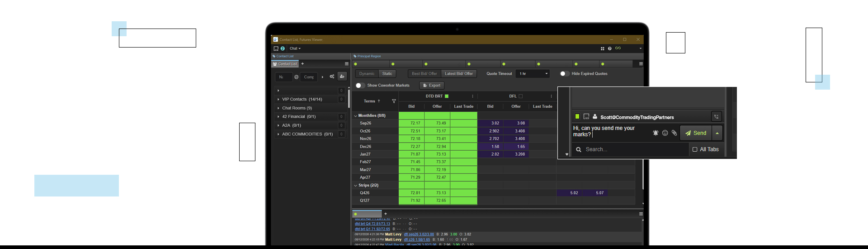Open dfl sep26 3.02/3.08 link
Viewport: 868px width, 249px height.
coord(419,235)
